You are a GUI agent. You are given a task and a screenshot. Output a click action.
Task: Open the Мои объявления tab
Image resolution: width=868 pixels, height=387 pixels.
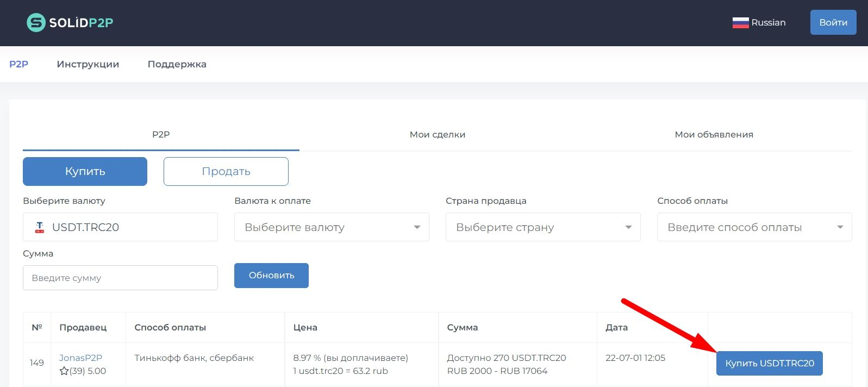(x=714, y=134)
